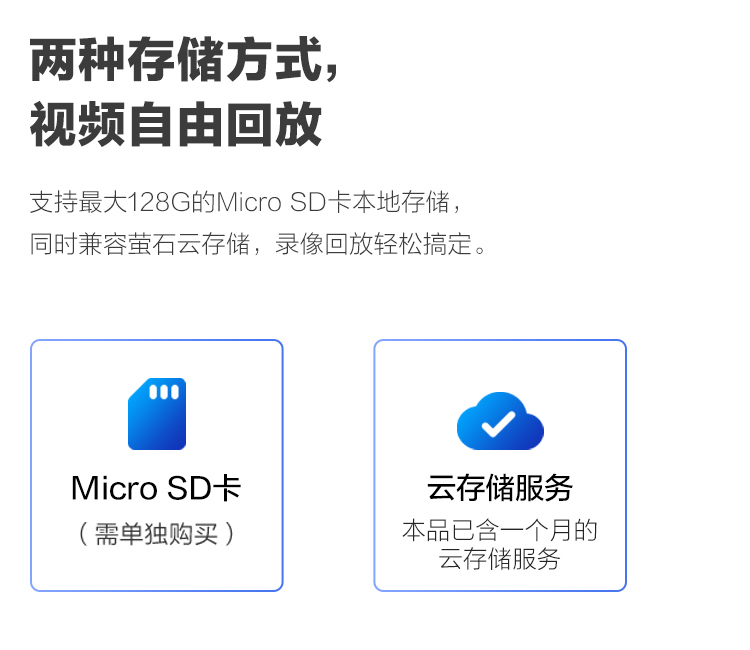Click the white checkmark inside the cloud
The height and width of the screenshot is (650, 750).
pyautogui.click(x=498, y=424)
